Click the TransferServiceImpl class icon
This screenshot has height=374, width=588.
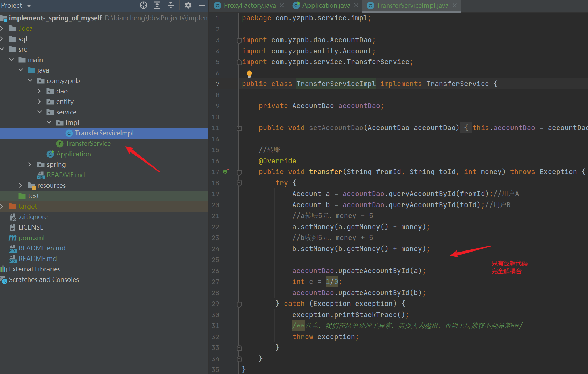pyautogui.click(x=68, y=133)
